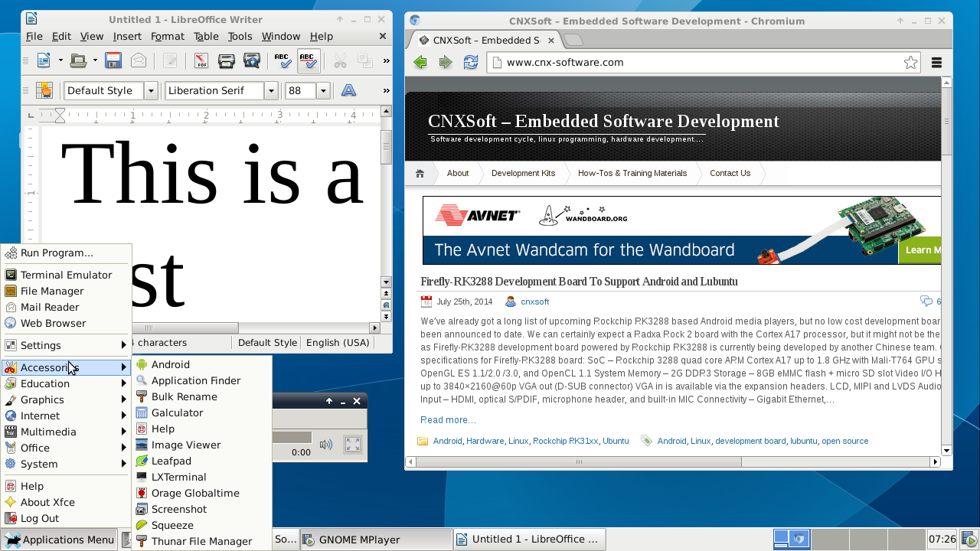Open a new tab in Chromium

573,40
